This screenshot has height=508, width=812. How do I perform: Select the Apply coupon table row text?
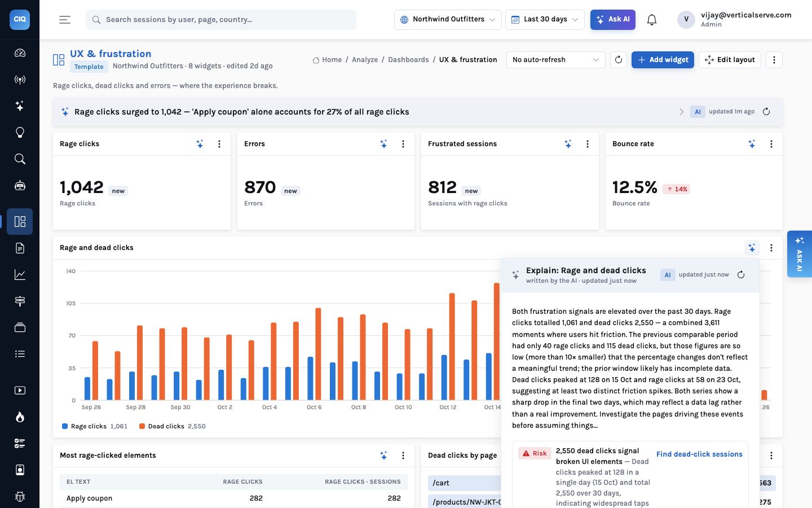tap(89, 498)
